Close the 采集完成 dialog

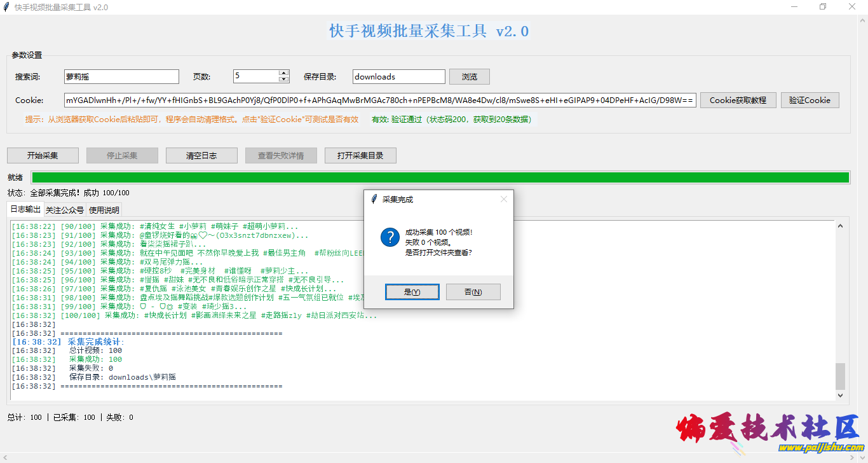click(504, 199)
